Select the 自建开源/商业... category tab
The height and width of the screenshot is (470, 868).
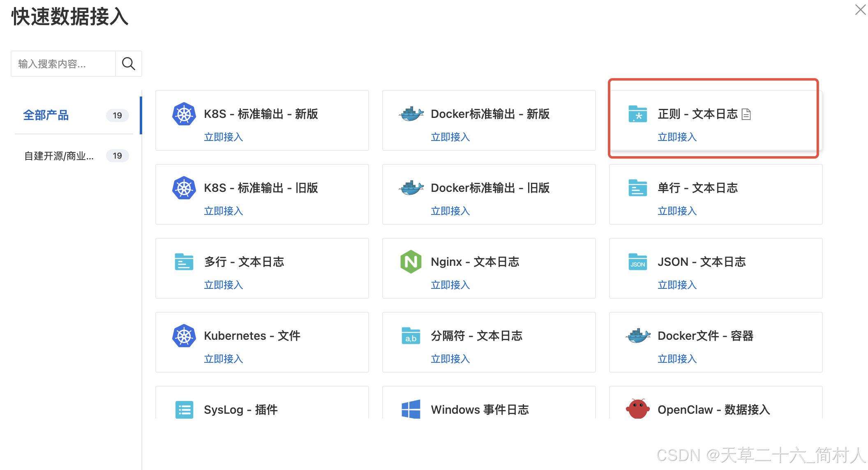pyautogui.click(x=59, y=156)
